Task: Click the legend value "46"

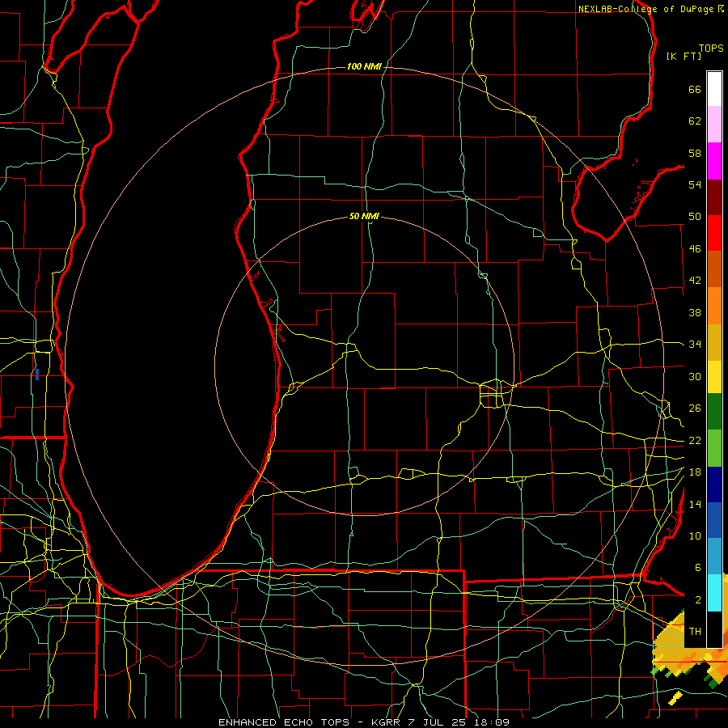Action: pos(695,249)
